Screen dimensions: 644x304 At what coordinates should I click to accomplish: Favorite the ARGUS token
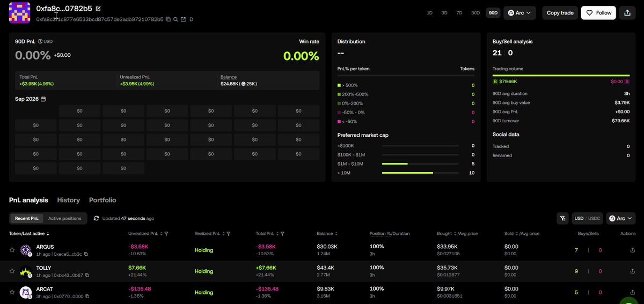coord(12,250)
